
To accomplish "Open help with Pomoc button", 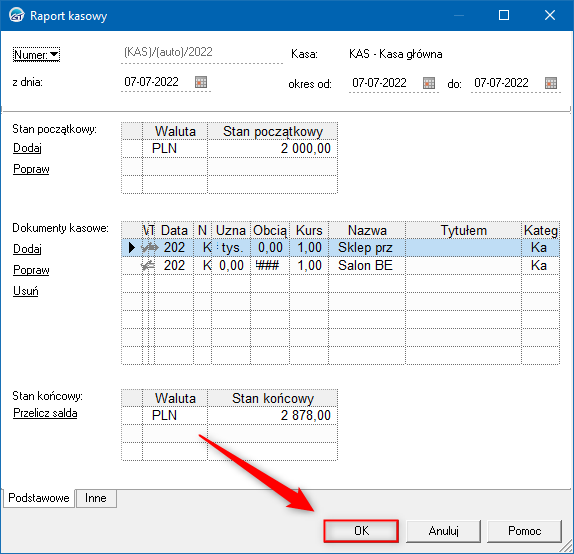I will coord(524,531).
